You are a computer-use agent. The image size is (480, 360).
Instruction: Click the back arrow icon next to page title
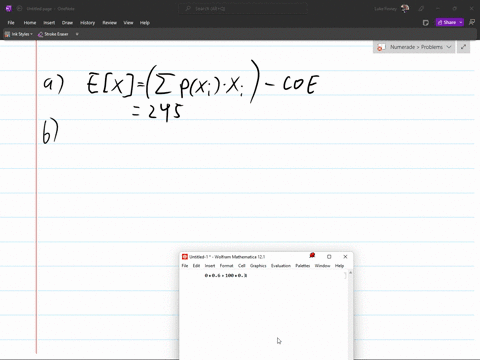click(x=19, y=9)
